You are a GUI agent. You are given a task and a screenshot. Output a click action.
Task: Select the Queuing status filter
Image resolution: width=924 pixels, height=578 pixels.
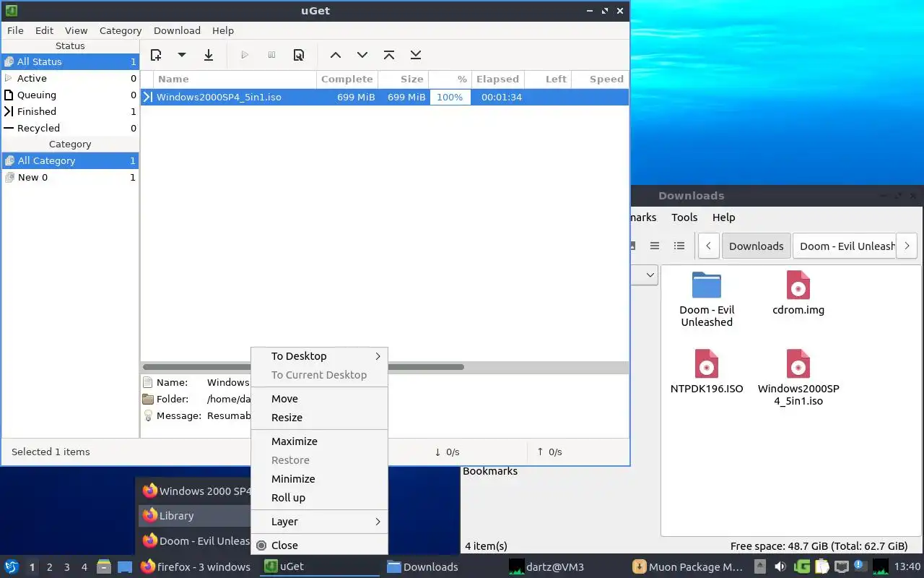pyautogui.click(x=70, y=95)
